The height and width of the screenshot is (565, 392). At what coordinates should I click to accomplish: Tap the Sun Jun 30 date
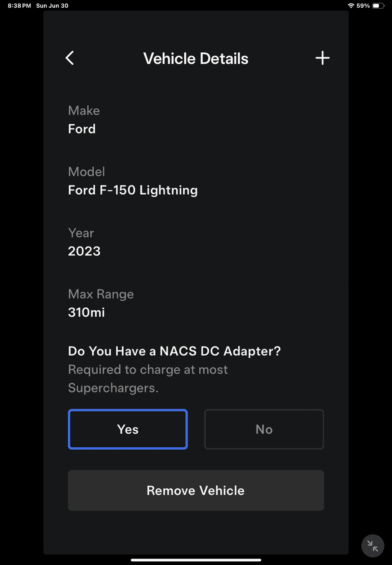tap(52, 6)
